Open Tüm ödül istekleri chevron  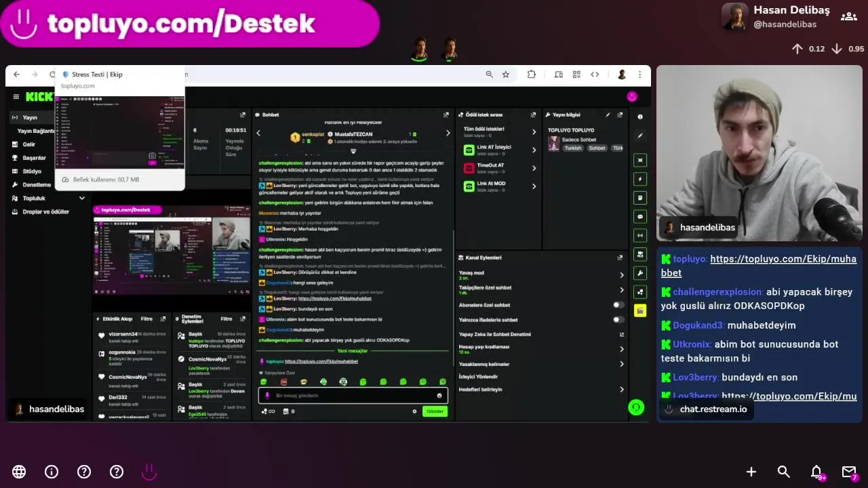pos(534,132)
